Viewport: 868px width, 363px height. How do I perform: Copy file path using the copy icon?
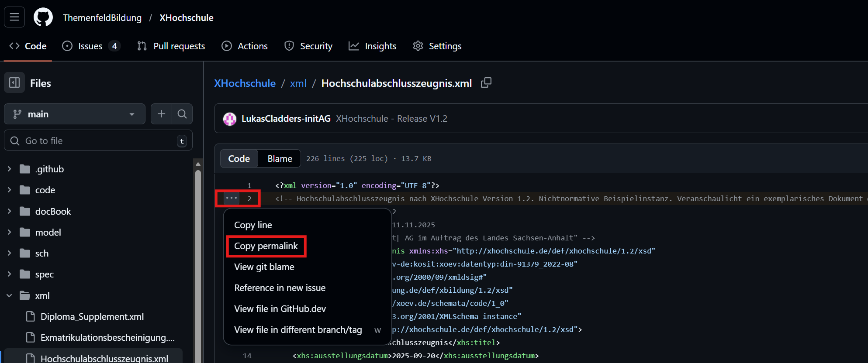(486, 83)
